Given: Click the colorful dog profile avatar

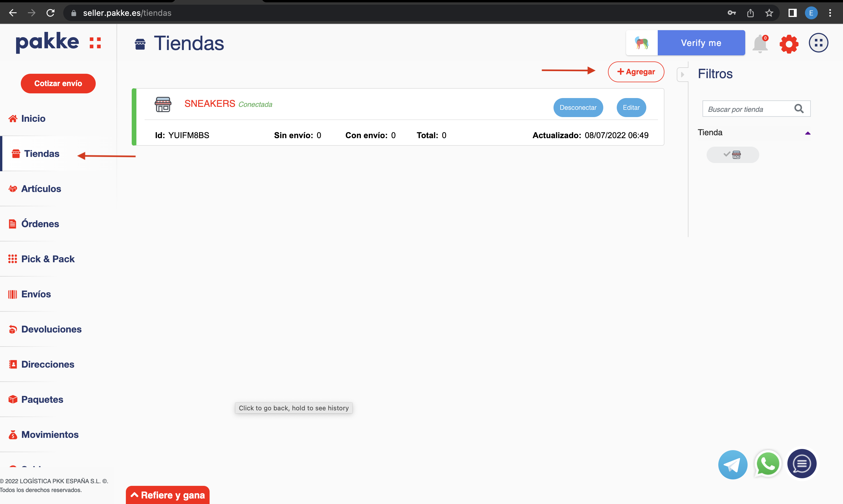Looking at the screenshot, I should [642, 43].
